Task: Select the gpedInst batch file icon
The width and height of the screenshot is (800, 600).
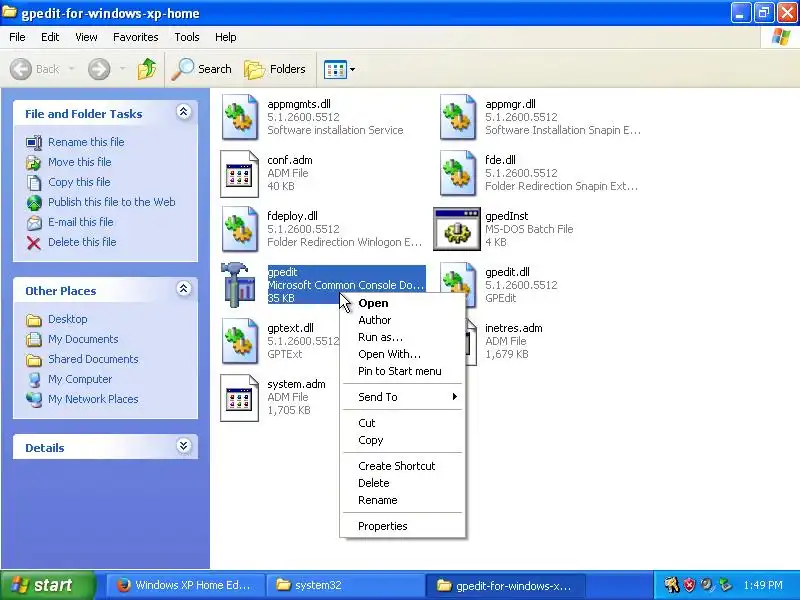Action: 457,229
